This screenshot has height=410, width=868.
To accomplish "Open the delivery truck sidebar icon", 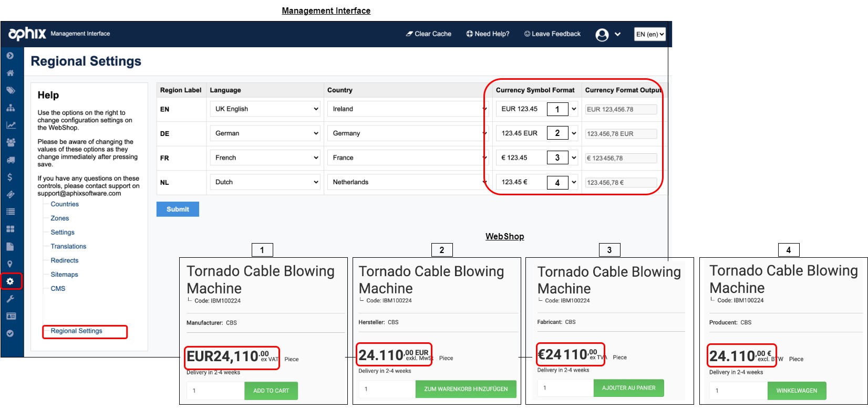I will [10, 160].
